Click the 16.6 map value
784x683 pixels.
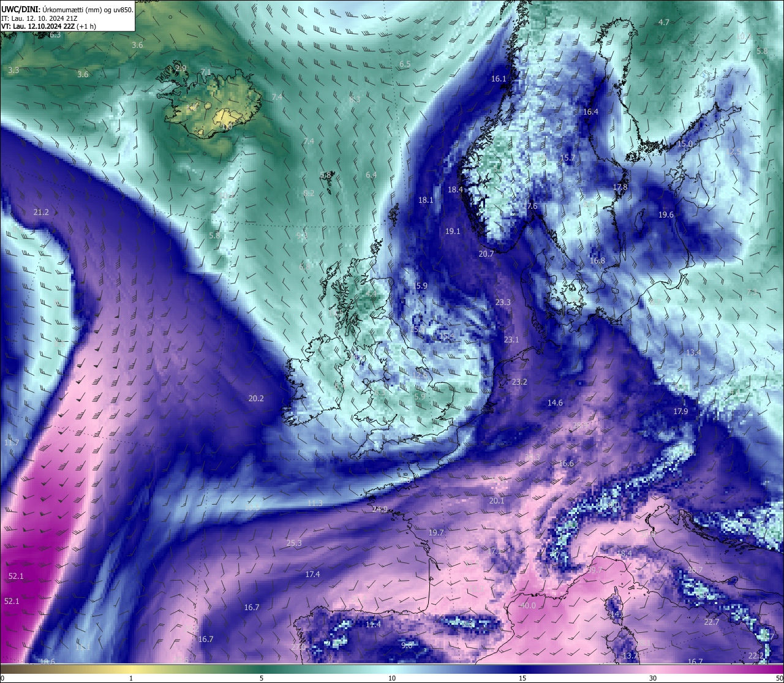tap(567, 463)
